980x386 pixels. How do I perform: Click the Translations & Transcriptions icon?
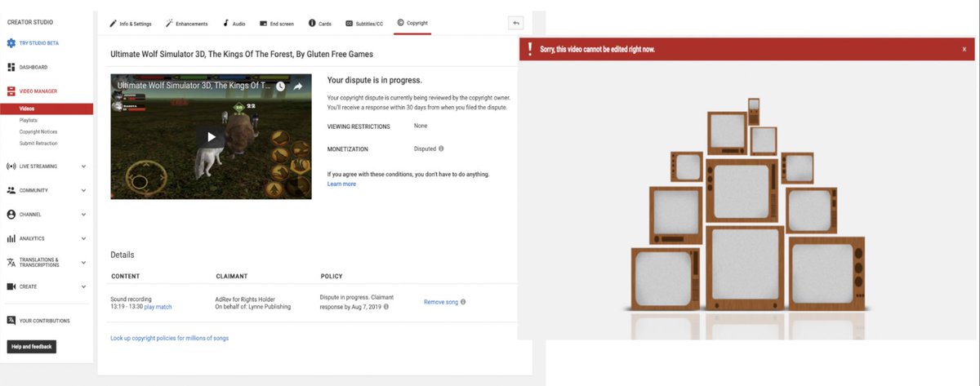(x=11, y=263)
